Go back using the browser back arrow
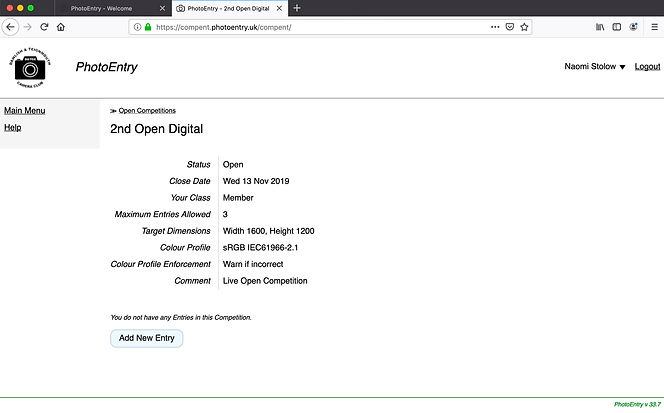Image resolution: width=664 pixels, height=413 pixels. click(x=11, y=27)
